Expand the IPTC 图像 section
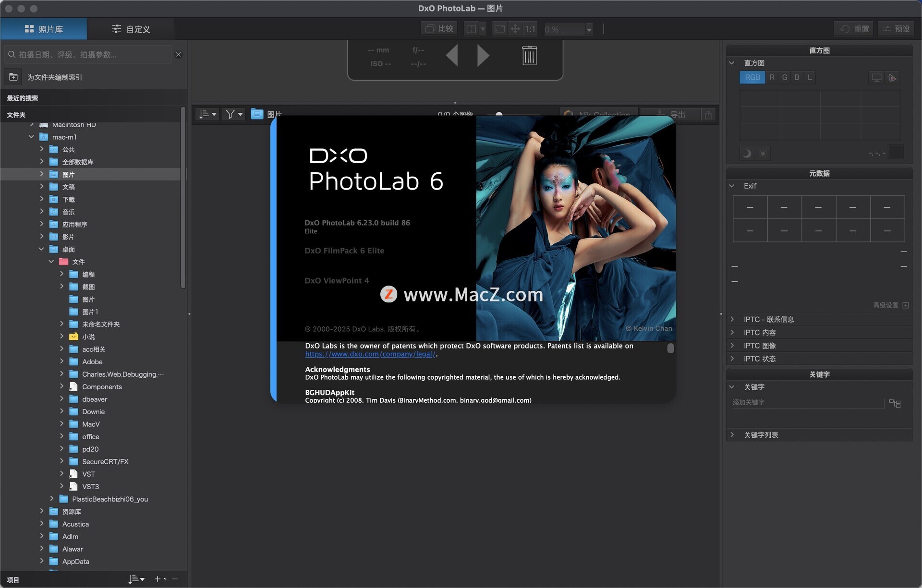The height and width of the screenshot is (588, 922). click(x=731, y=345)
